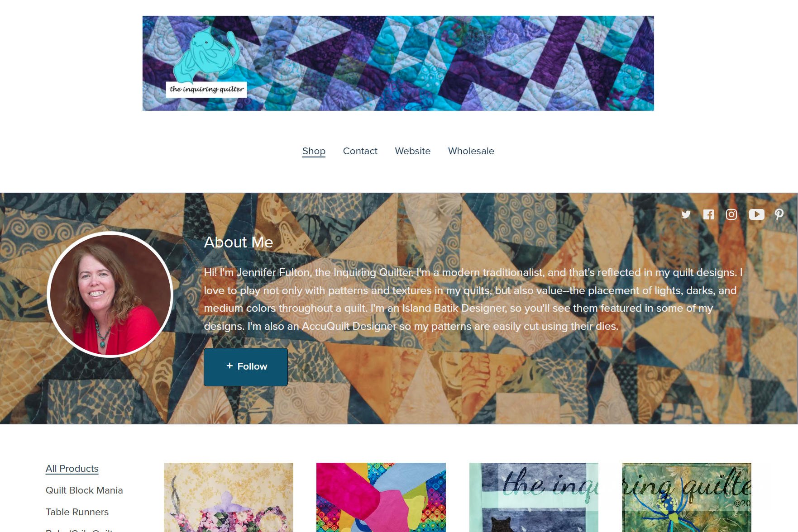Screen dimensions: 798x532
Task: Open the Contact page
Action: [360, 151]
